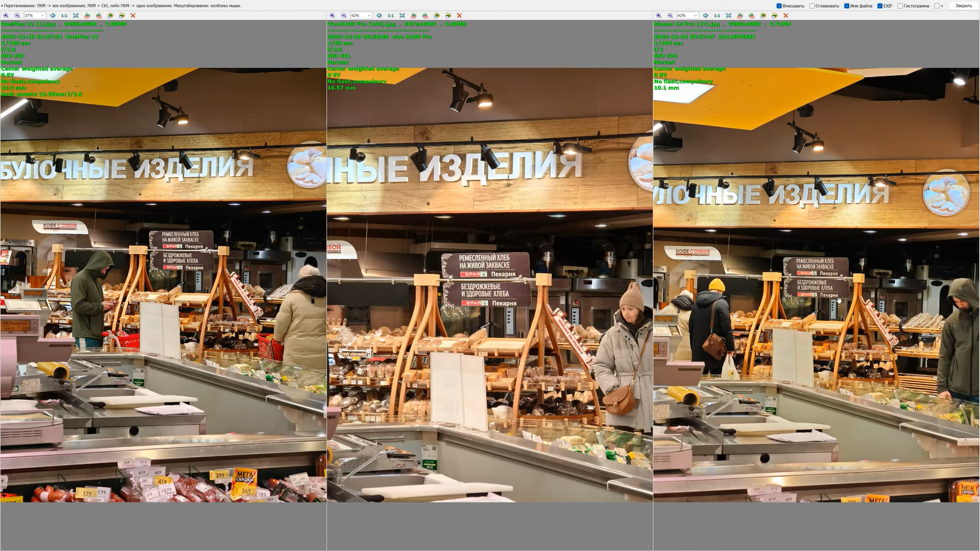
Task: Rotate the Xiaomi 14 Pro image right
Action: coord(752,15)
